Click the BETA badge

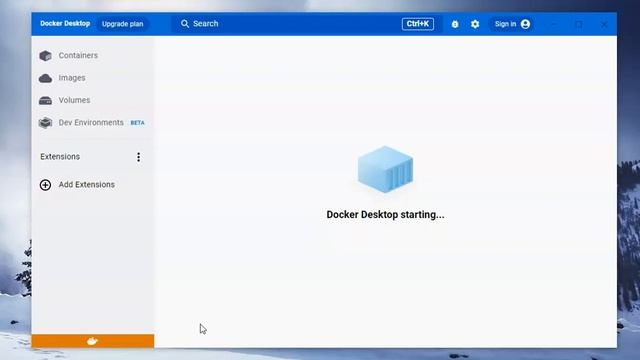click(x=138, y=123)
